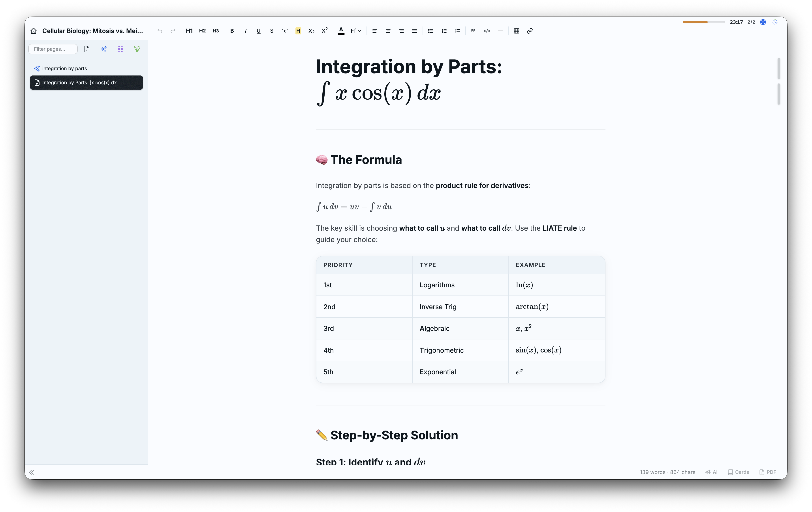Screen dimensions: 812x512
Task: Open Cards from the status bar
Action: click(738, 472)
